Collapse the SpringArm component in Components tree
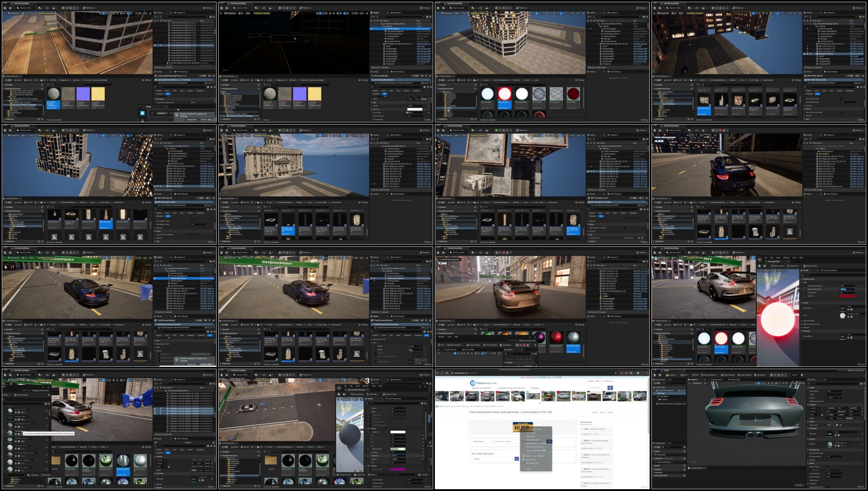The image size is (868, 491). click(x=656, y=396)
